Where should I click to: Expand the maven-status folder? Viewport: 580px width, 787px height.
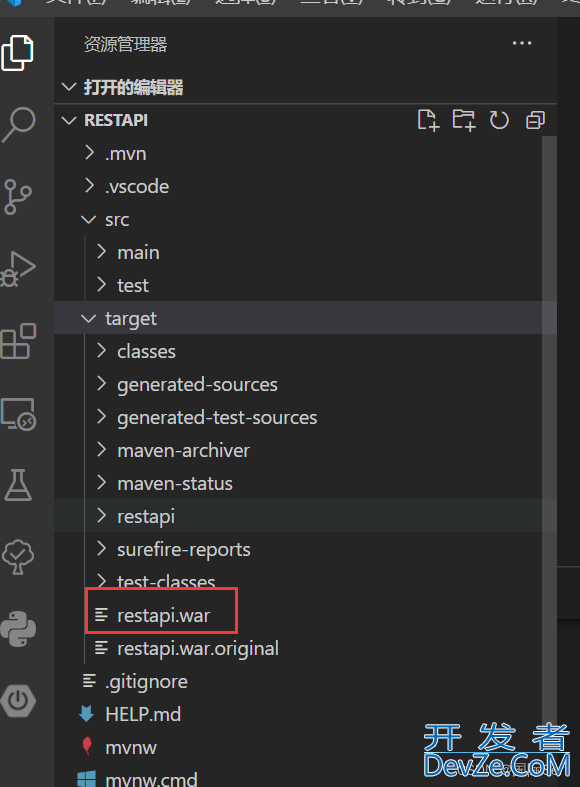click(101, 483)
